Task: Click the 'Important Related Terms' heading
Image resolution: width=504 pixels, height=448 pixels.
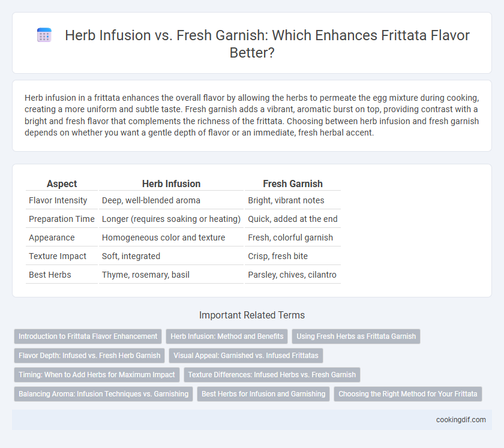Action: tap(252, 315)
